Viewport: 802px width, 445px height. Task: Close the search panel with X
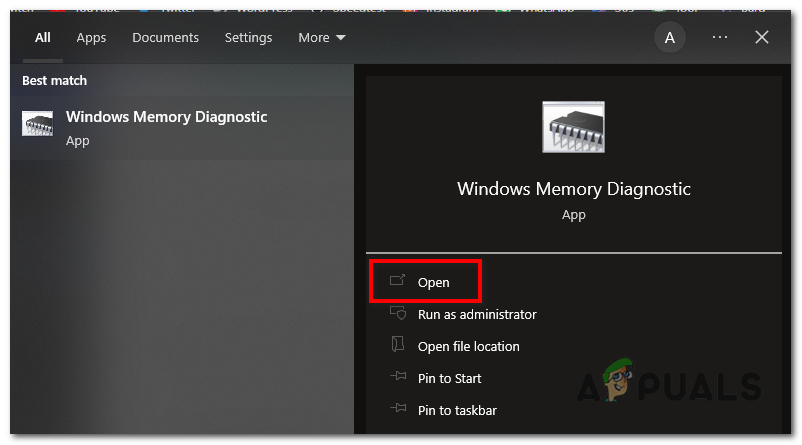coord(762,37)
